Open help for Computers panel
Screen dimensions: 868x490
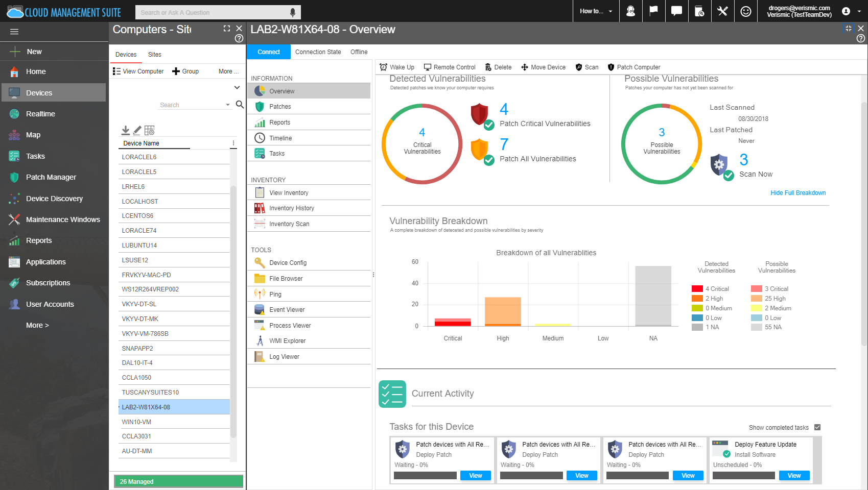pyautogui.click(x=239, y=38)
